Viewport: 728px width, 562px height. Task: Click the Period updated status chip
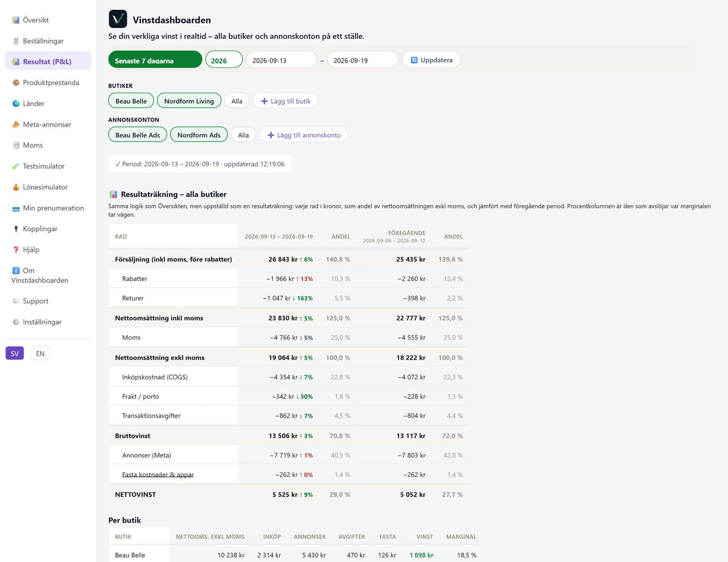click(x=200, y=164)
